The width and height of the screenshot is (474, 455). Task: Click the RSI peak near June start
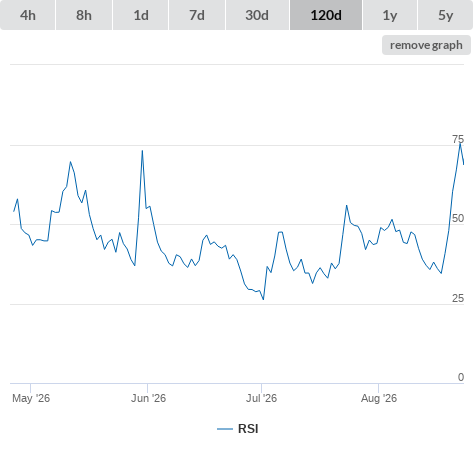(x=142, y=151)
